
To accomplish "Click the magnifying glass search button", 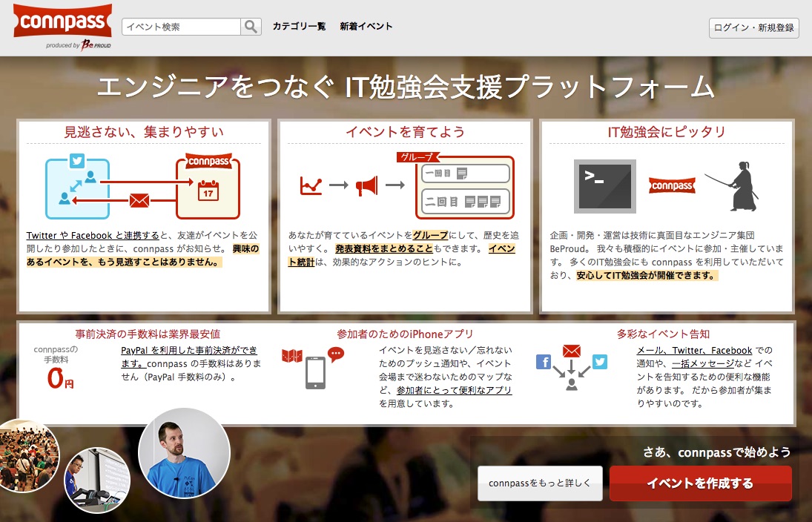I will [251, 27].
